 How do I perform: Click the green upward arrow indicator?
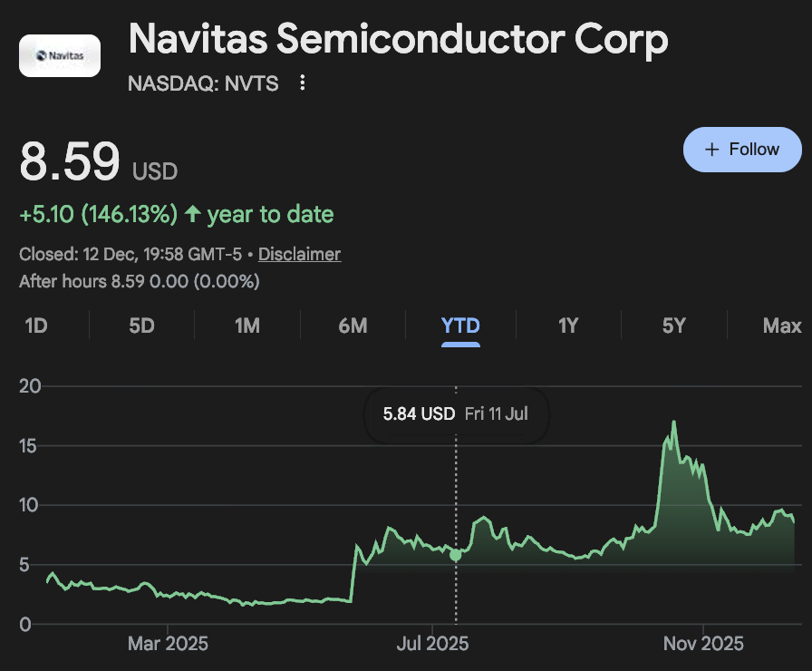(x=192, y=215)
